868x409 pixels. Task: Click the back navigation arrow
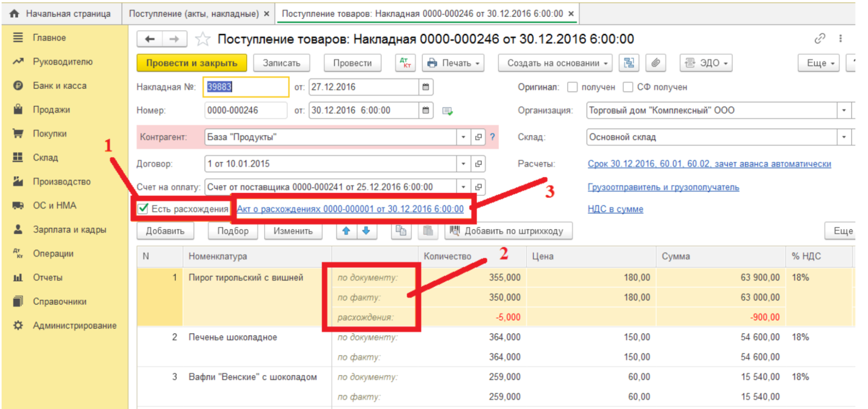tap(150, 39)
